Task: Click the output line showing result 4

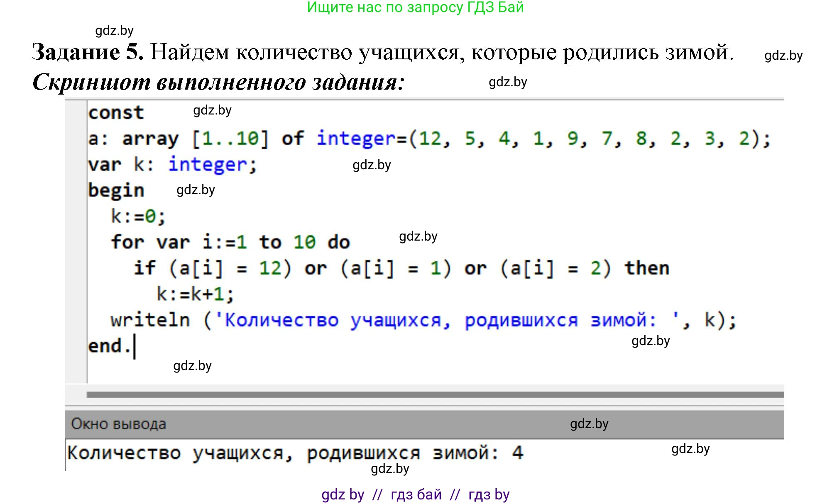Action: [295, 453]
